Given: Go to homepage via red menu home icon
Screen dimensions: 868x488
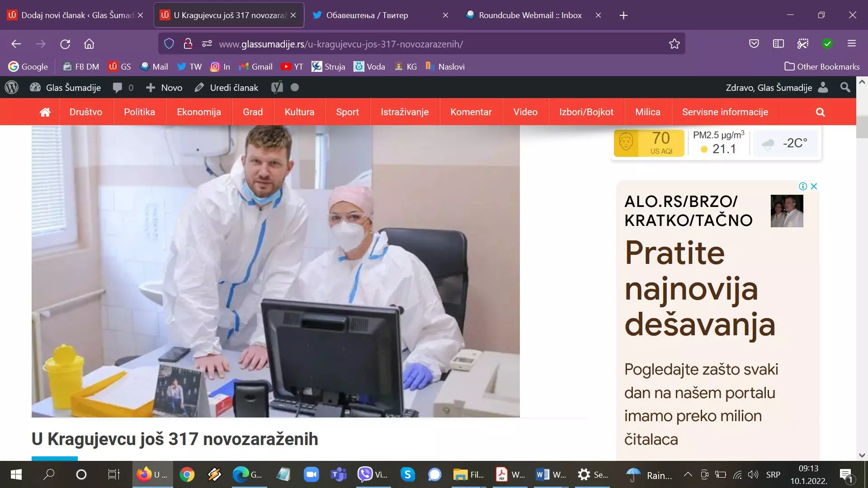Looking at the screenshot, I should (x=45, y=112).
